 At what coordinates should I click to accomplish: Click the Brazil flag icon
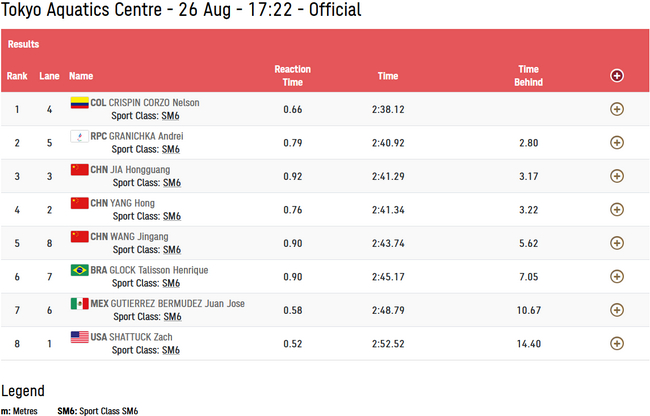pos(79,270)
